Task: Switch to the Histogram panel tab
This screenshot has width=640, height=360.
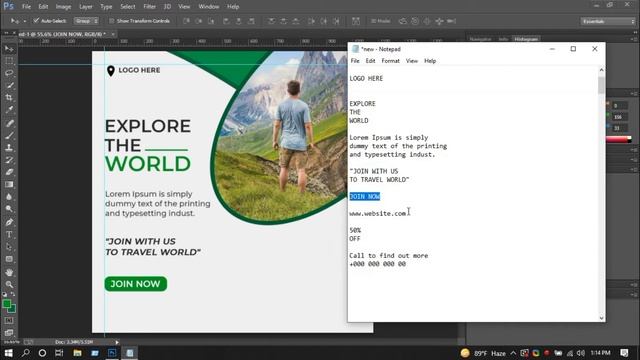Action: pyautogui.click(x=526, y=39)
